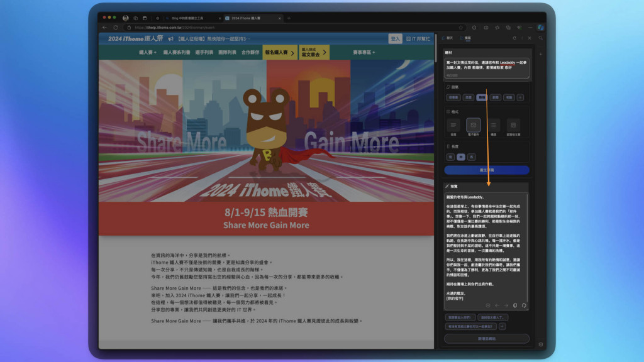Click the 2024 iThome 鐵人祭 site logo
Image resolution: width=644 pixels, height=362 pixels.
(136, 39)
